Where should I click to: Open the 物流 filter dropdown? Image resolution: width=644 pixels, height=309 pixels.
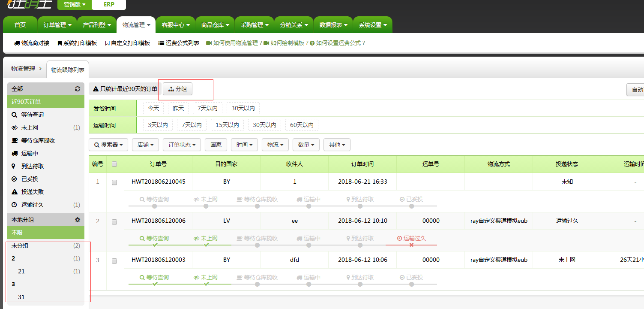click(x=275, y=145)
